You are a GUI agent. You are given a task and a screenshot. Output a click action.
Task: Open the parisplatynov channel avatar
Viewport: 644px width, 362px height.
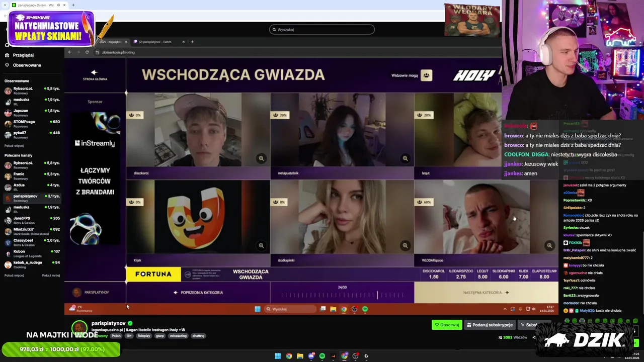[79, 328]
